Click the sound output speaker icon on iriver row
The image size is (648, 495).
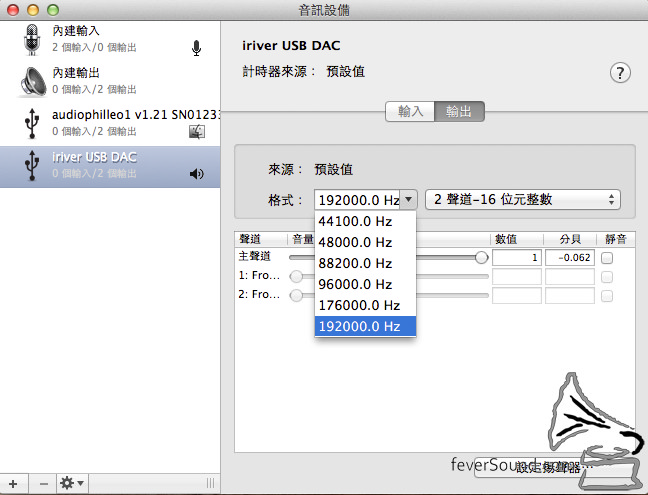pos(197,174)
